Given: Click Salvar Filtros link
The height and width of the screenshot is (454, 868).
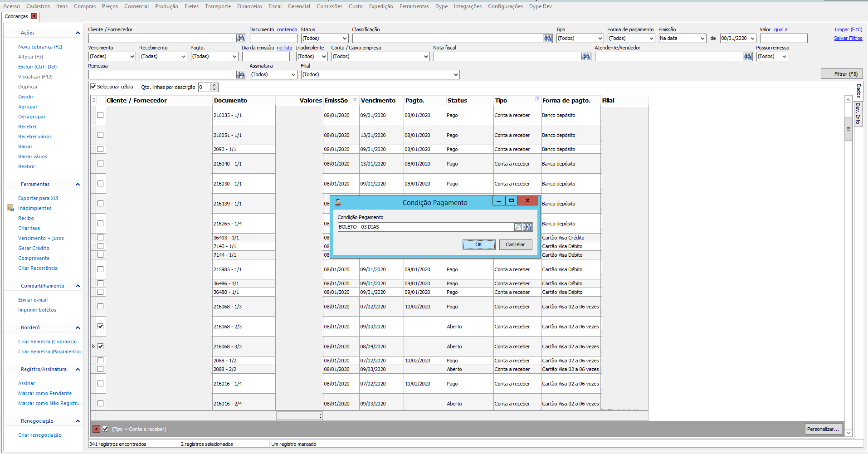Looking at the screenshot, I should coord(848,38).
